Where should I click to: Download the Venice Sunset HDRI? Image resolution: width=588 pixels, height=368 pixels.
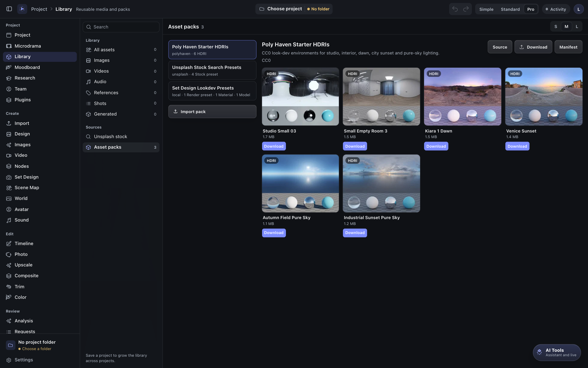click(x=517, y=146)
